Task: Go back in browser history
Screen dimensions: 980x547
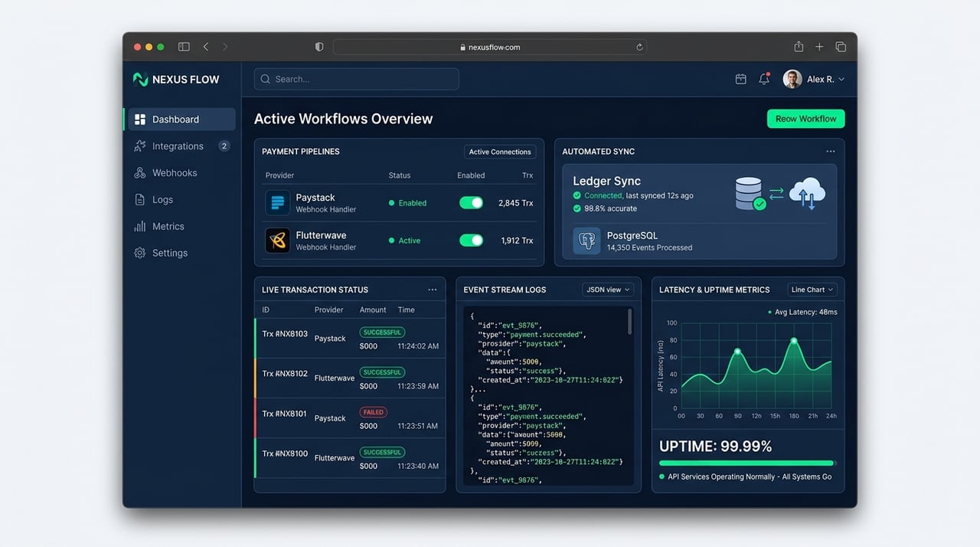Action: 205,47
